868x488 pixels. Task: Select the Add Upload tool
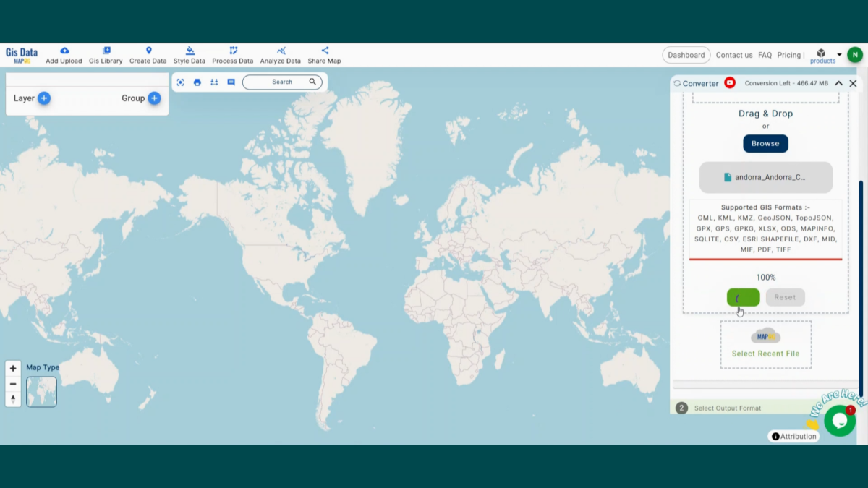(64, 54)
